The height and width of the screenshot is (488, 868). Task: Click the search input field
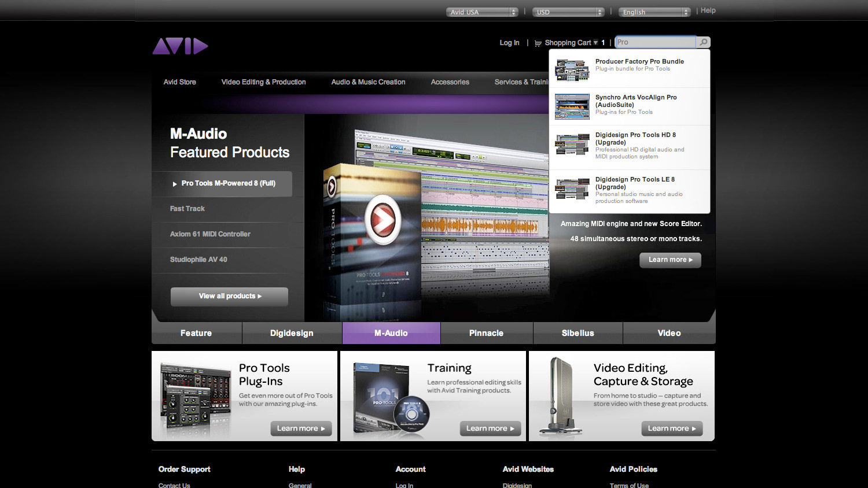coord(656,42)
